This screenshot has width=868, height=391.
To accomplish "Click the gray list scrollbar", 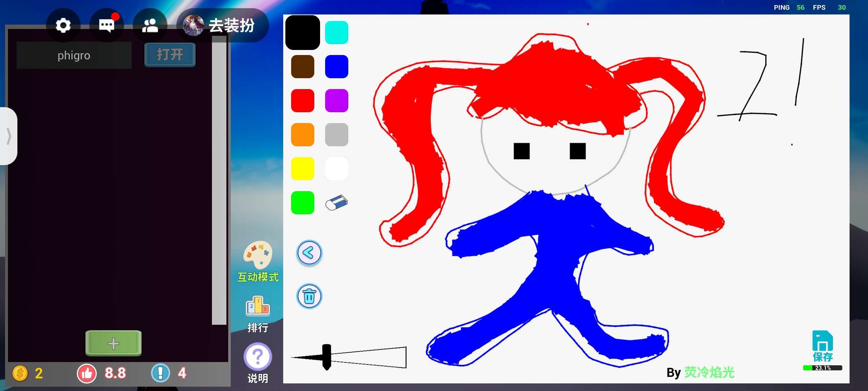I will [x=219, y=181].
